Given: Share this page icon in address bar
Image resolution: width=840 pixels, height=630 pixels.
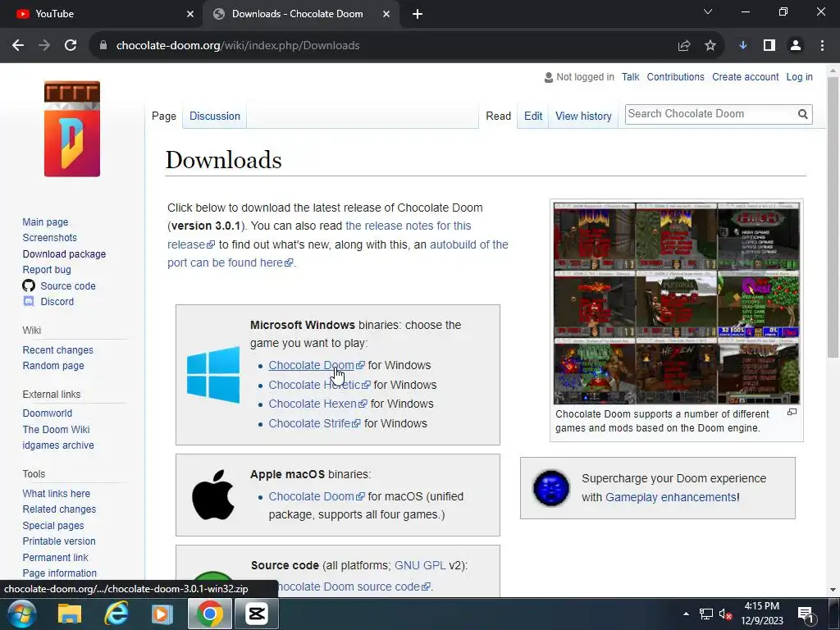Looking at the screenshot, I should point(684,46).
